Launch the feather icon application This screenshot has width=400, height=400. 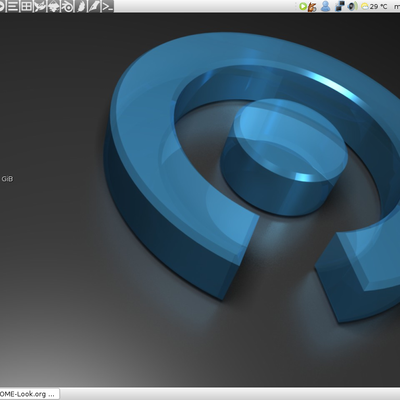80,6
